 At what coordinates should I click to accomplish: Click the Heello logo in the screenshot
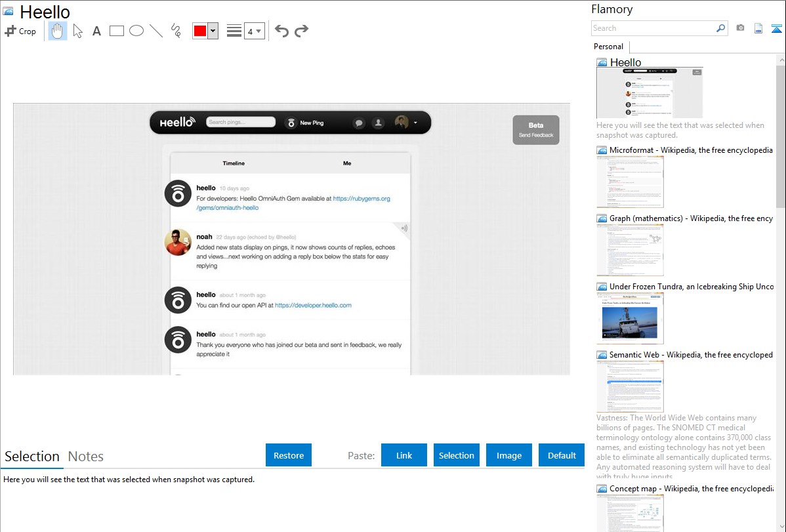point(177,123)
